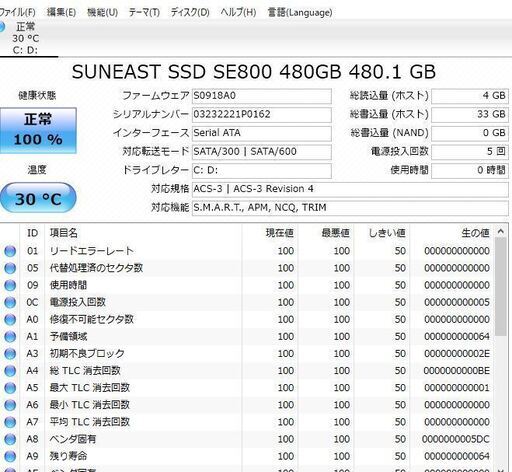Click the 正常 100 % health status button
Viewport: 512px width, 472px height.
point(38,130)
